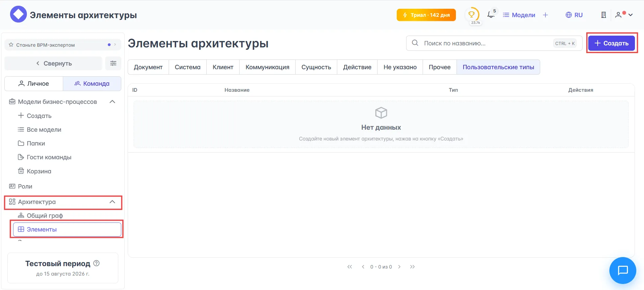This screenshot has height=290, width=644.
Task: Change language via RU selector
Action: tap(574, 15)
